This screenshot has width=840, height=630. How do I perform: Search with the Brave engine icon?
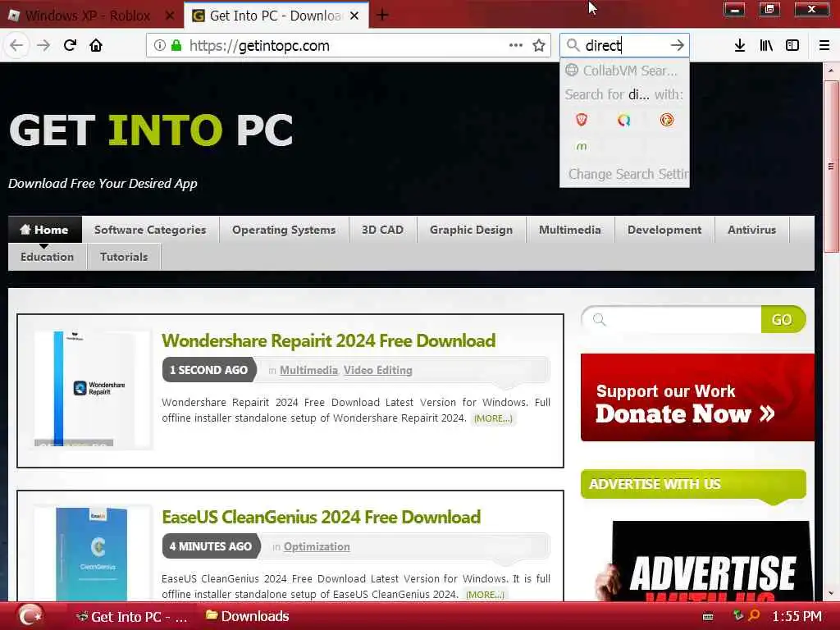point(582,120)
